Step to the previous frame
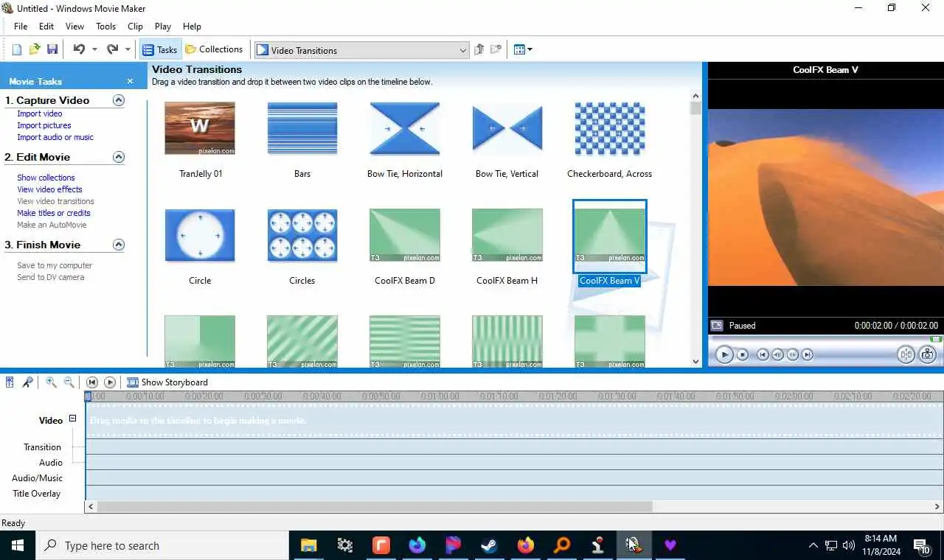This screenshot has height=560, width=944. coord(778,354)
